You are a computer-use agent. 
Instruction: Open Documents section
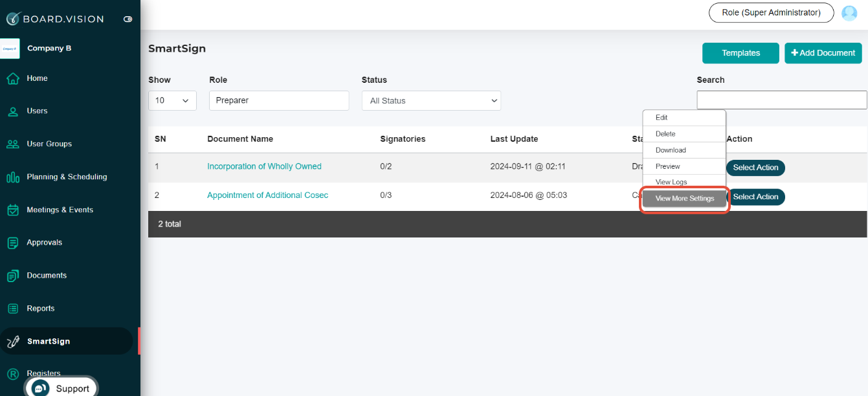tap(47, 276)
